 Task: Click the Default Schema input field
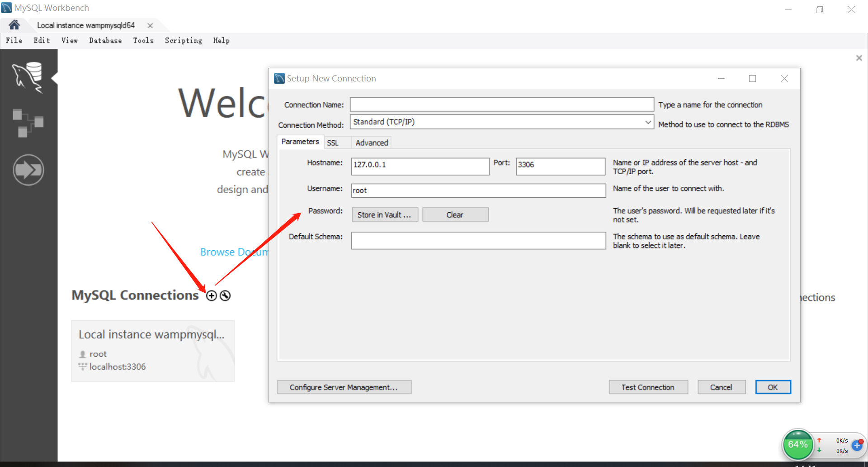[478, 240]
